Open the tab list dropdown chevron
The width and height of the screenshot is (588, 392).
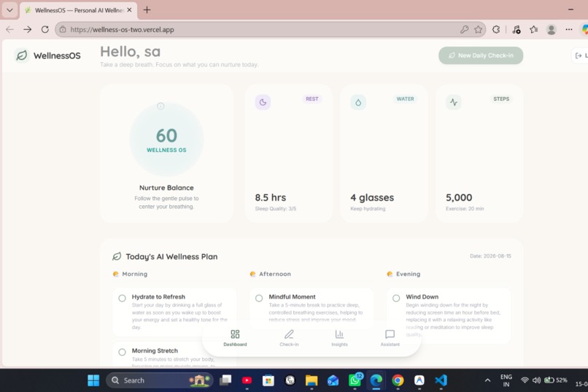click(x=9, y=10)
